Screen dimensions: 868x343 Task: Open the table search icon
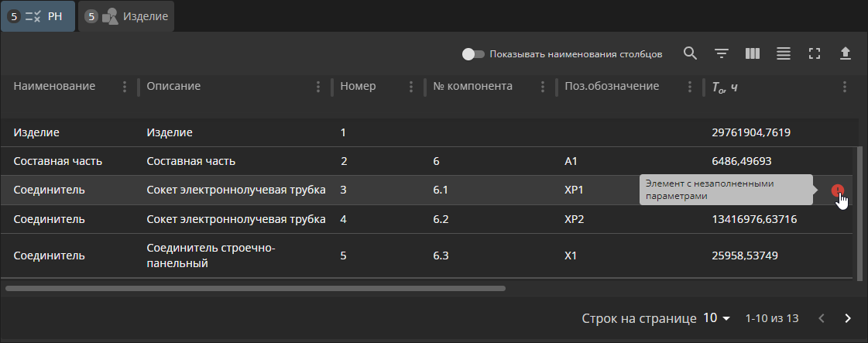tap(690, 53)
